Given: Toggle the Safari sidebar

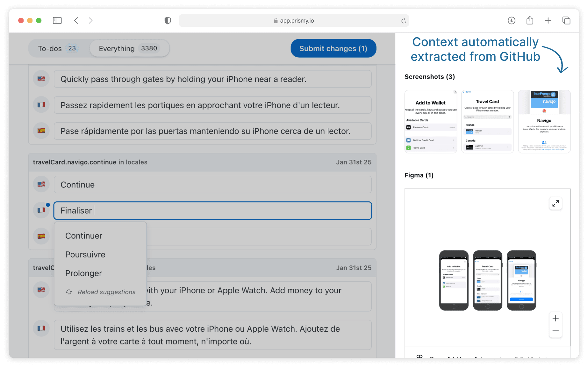Looking at the screenshot, I should [x=57, y=20].
